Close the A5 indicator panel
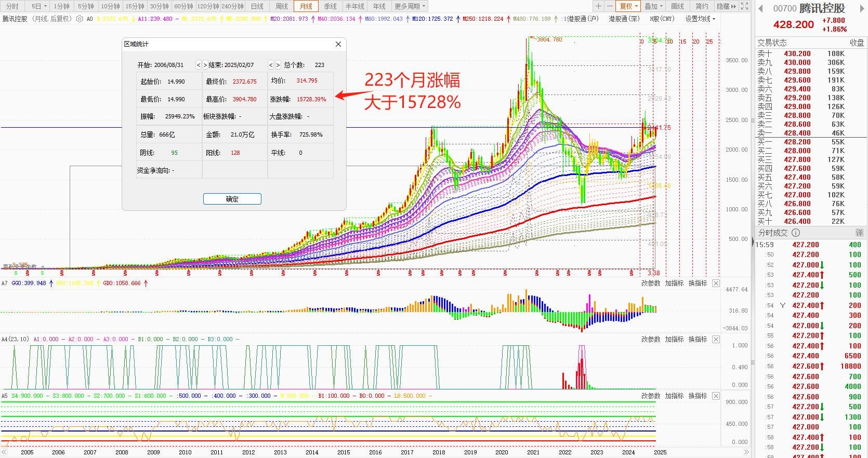 (x=716, y=396)
